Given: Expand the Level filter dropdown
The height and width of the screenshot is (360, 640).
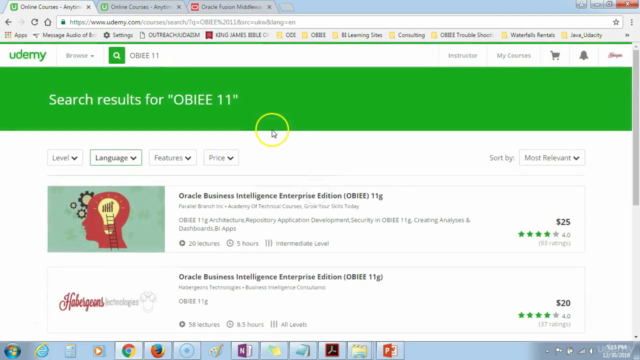Looking at the screenshot, I should click(65, 158).
